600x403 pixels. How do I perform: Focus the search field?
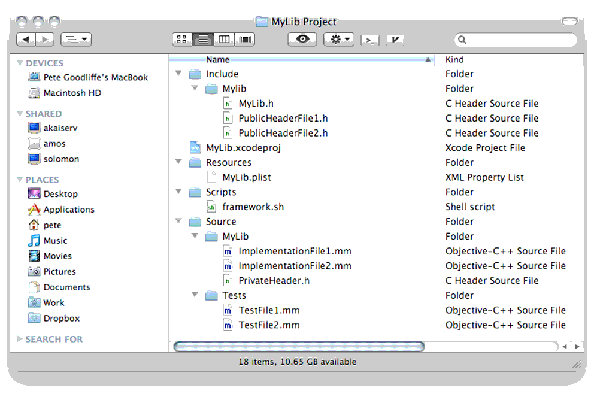(x=516, y=40)
